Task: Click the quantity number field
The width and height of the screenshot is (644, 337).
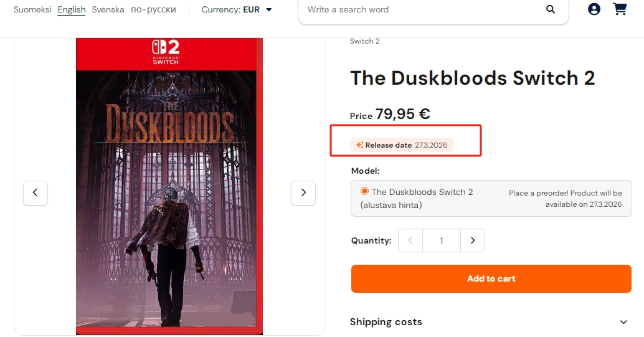Action: [442, 240]
